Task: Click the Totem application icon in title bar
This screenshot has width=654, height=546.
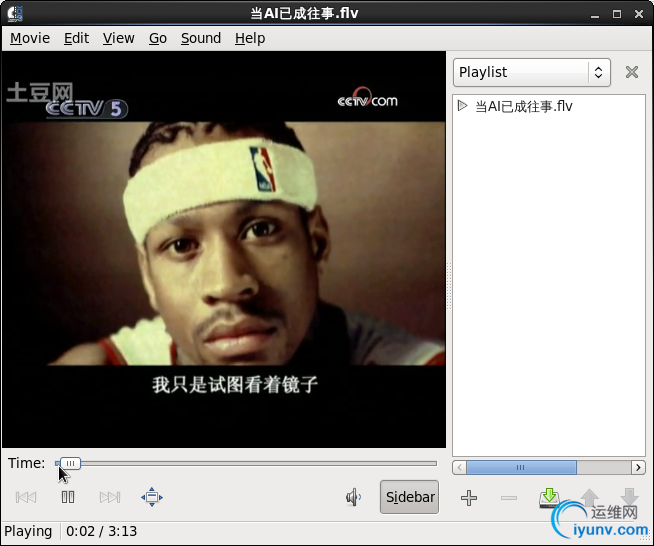Action: [x=15, y=13]
